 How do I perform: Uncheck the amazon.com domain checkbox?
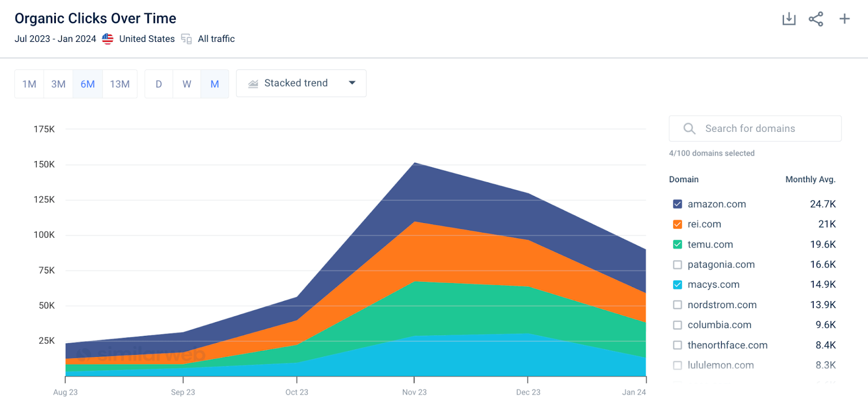[x=678, y=204]
